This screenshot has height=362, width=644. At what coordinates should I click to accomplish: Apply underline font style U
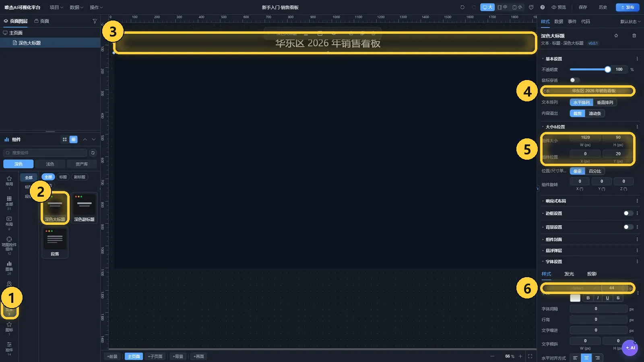607,298
